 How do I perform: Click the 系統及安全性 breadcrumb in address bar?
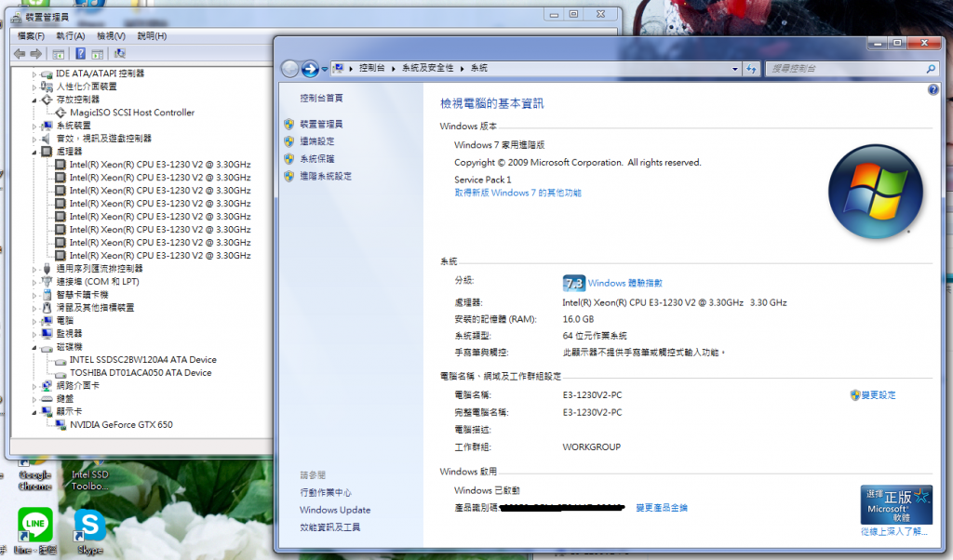pos(428,68)
